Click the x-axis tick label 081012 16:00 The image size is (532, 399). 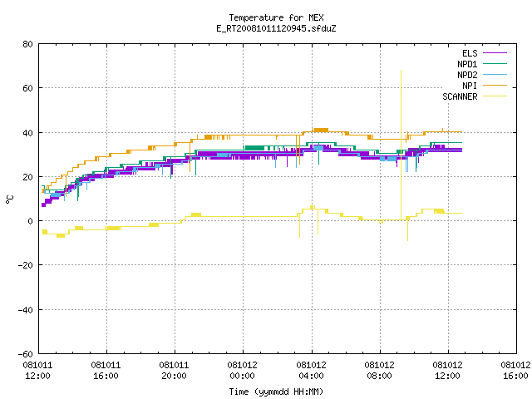click(x=515, y=371)
